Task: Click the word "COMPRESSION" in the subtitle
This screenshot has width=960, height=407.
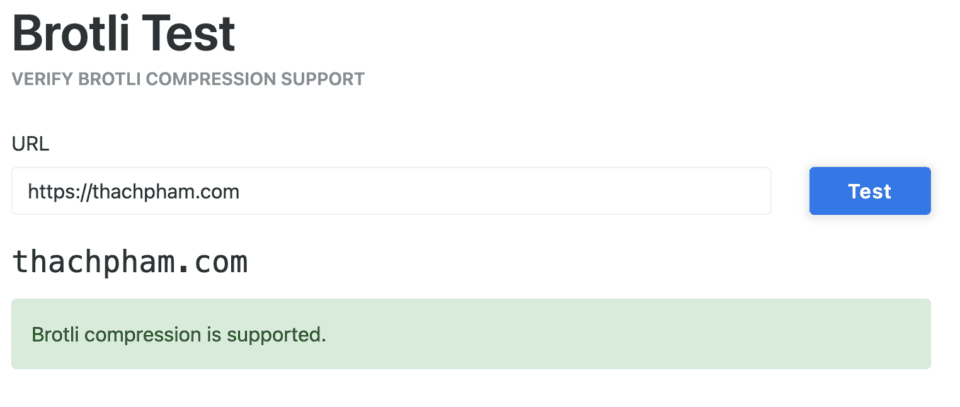Action: tap(216, 79)
